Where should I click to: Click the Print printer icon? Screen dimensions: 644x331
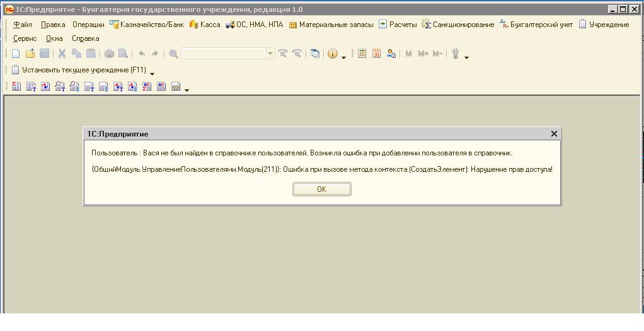[109, 53]
